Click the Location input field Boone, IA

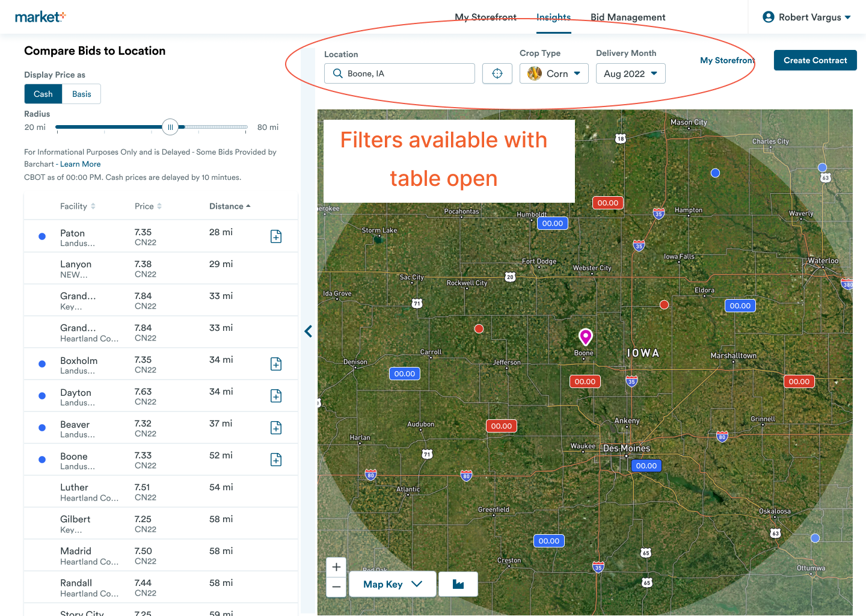point(399,73)
